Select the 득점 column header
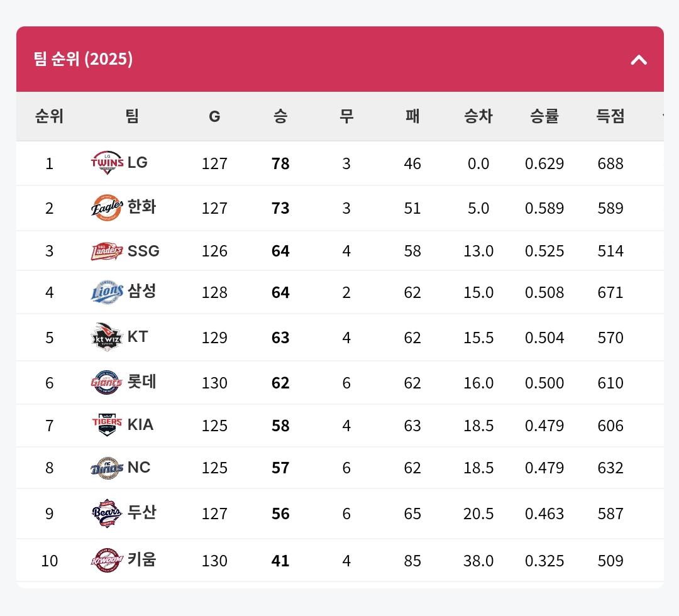This screenshot has height=616, width=679. (610, 116)
